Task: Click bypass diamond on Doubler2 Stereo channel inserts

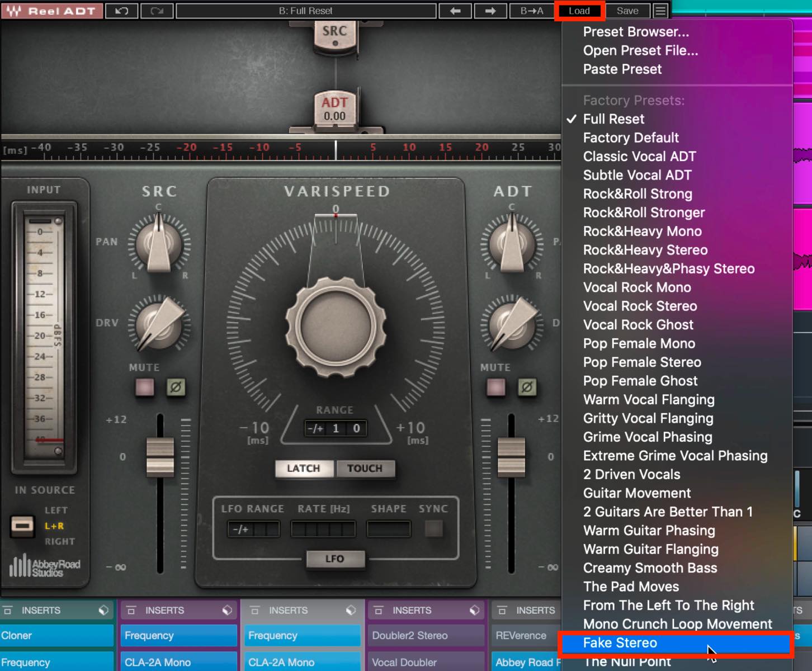Action: coord(474,610)
